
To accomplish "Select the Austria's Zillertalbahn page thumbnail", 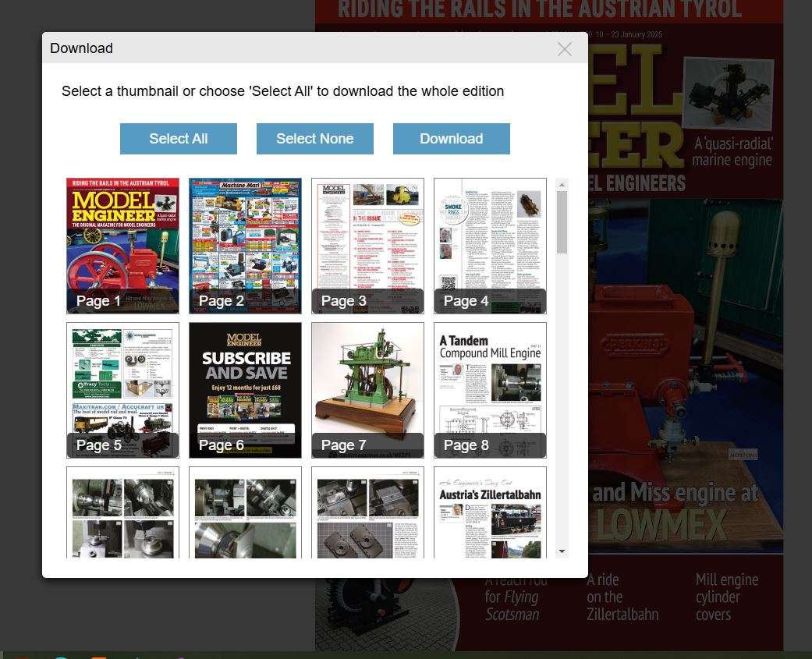I will 490,512.
